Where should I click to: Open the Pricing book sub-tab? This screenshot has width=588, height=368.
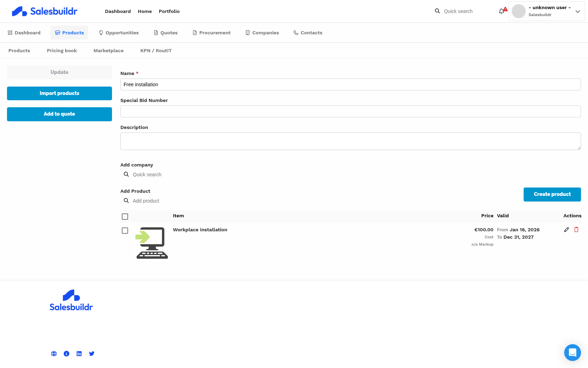click(x=62, y=50)
